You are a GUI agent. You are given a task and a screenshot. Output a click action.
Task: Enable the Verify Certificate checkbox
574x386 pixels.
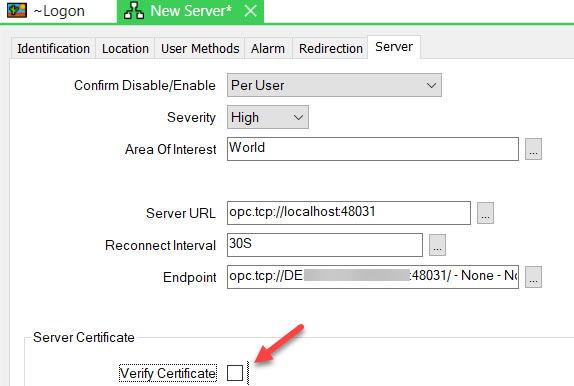235,373
